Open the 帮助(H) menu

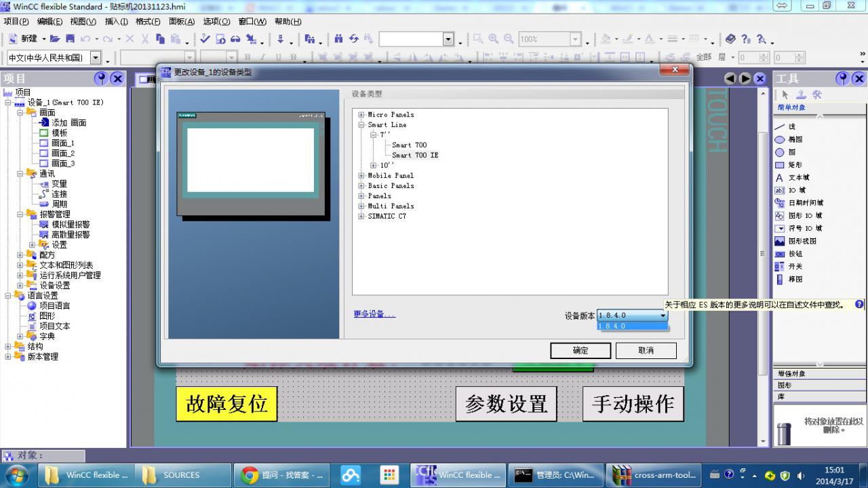(288, 22)
